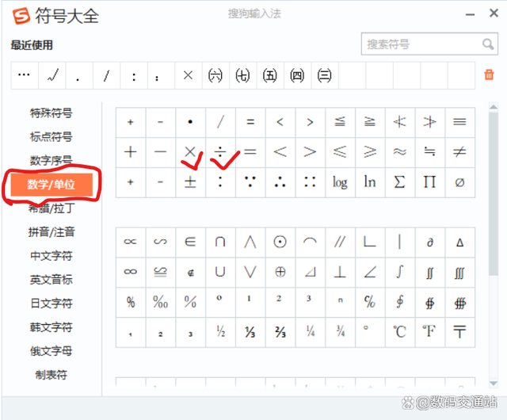
Task: Insert the three-quarters ¾ fraction
Action: 340,332
